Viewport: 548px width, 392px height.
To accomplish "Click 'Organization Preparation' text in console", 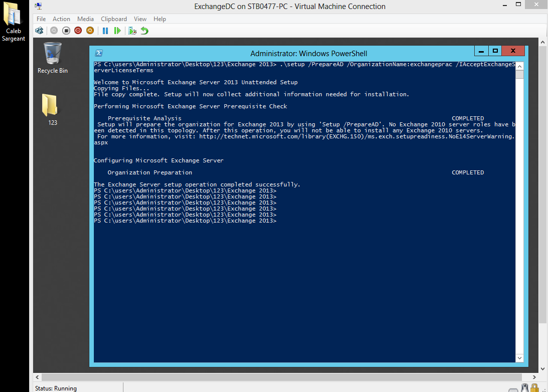I will (x=150, y=172).
